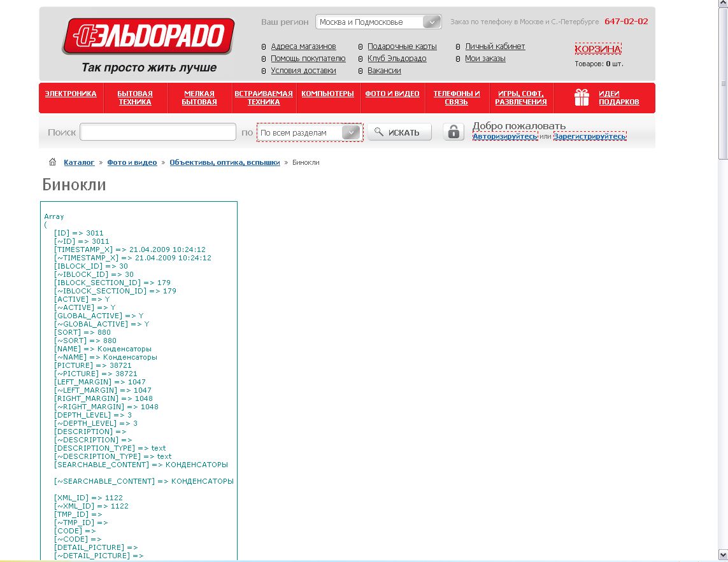Open the МЕЛКАЯ БЫТОВАЯ menu
The image size is (728, 562).
(x=199, y=97)
